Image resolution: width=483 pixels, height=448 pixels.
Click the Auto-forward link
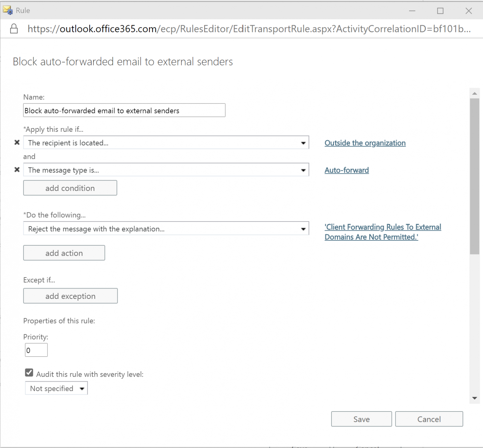coord(347,170)
